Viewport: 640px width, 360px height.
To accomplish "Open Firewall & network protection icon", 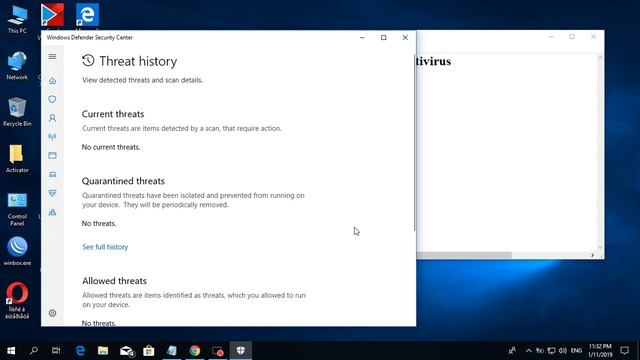I will [52, 137].
